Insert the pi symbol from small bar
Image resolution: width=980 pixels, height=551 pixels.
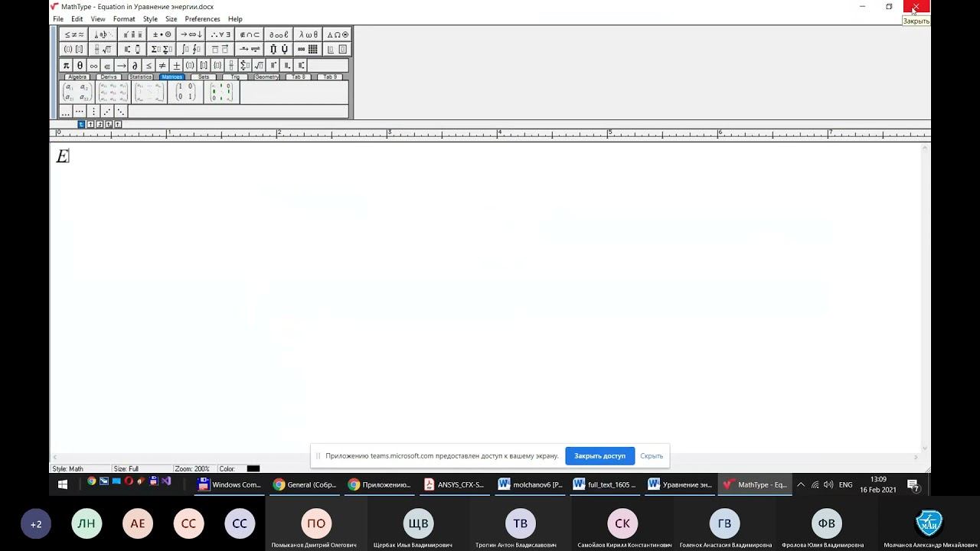click(x=66, y=66)
